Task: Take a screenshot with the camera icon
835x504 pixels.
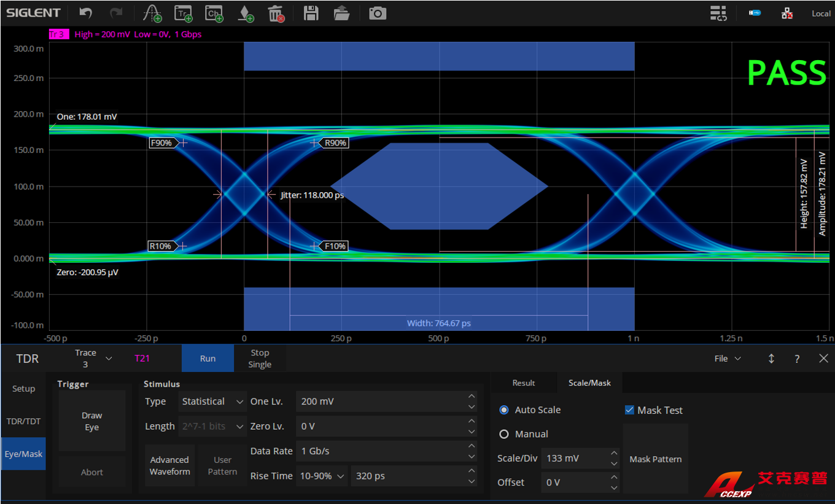Action: (377, 13)
